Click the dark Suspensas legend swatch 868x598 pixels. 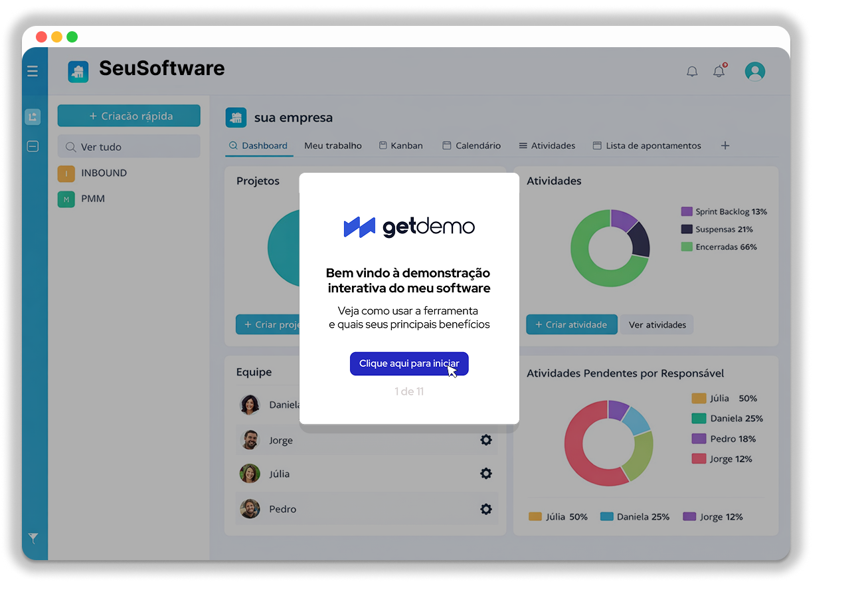[x=687, y=229]
